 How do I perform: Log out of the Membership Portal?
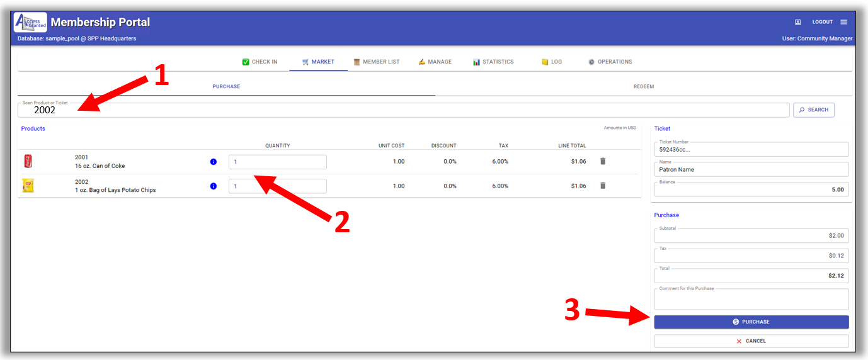point(822,22)
